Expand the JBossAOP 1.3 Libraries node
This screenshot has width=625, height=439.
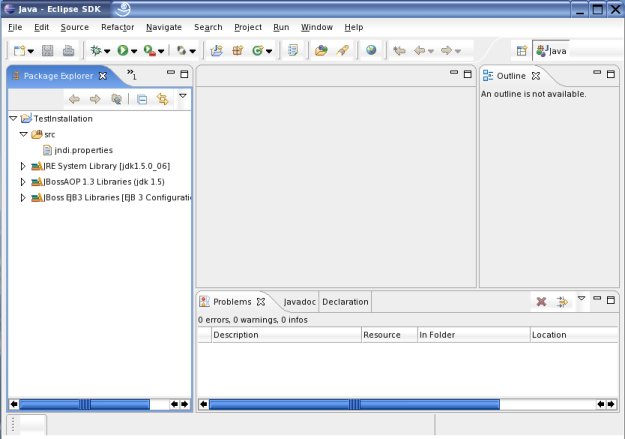point(24,182)
